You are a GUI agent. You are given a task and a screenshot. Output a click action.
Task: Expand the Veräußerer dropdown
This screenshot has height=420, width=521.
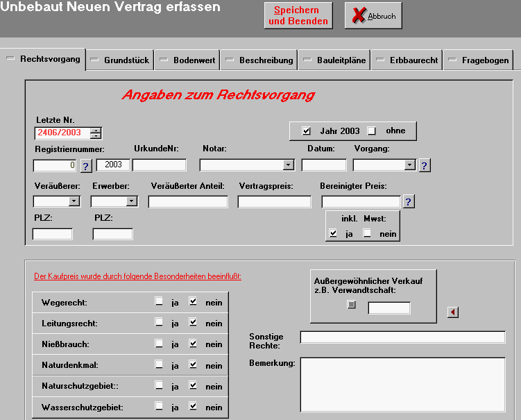pos(74,201)
